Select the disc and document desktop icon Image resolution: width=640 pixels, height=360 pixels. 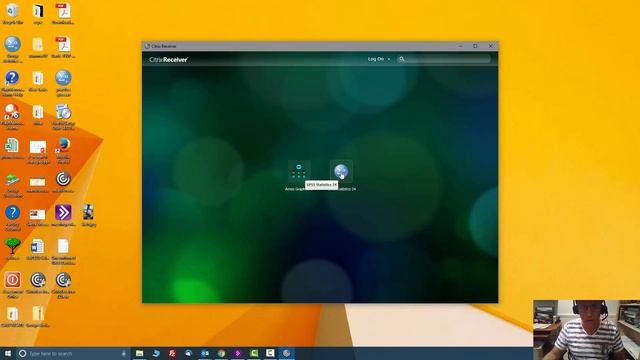pos(63,116)
